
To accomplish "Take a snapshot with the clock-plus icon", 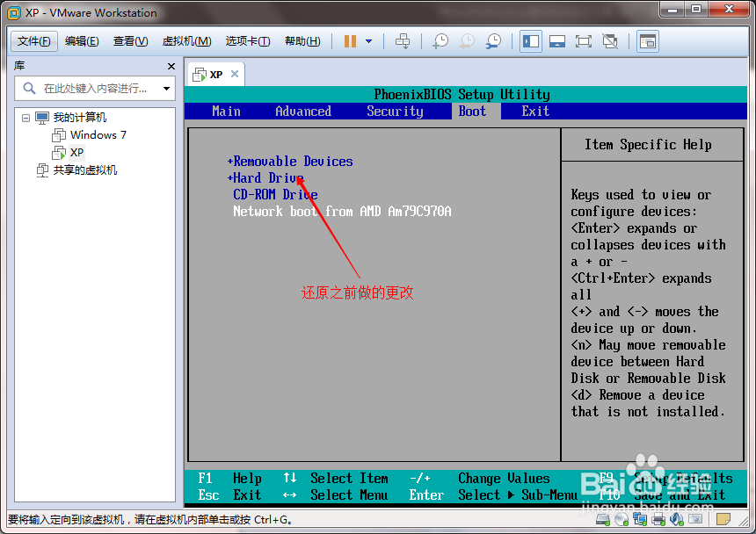I will (x=440, y=41).
